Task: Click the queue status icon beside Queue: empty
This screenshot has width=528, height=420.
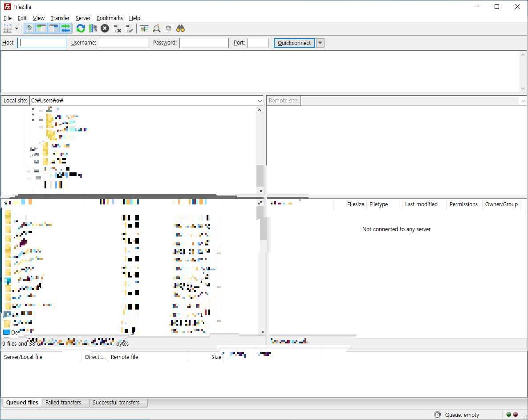Action: tap(438, 415)
